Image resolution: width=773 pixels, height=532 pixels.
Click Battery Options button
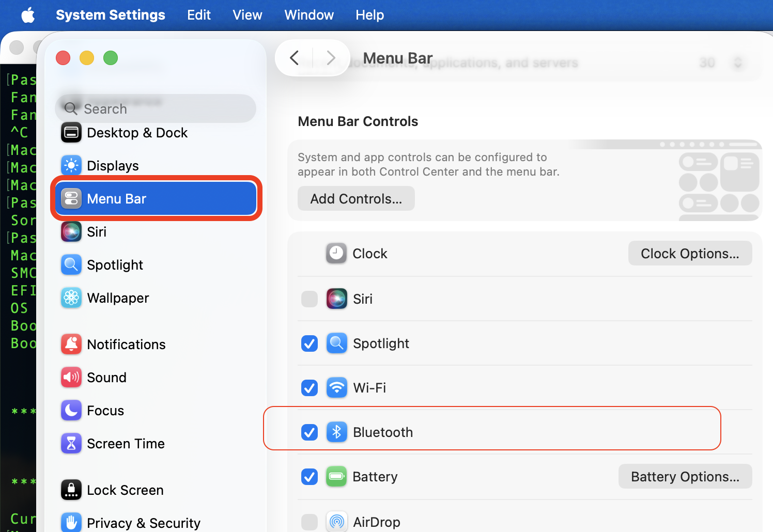click(x=685, y=477)
